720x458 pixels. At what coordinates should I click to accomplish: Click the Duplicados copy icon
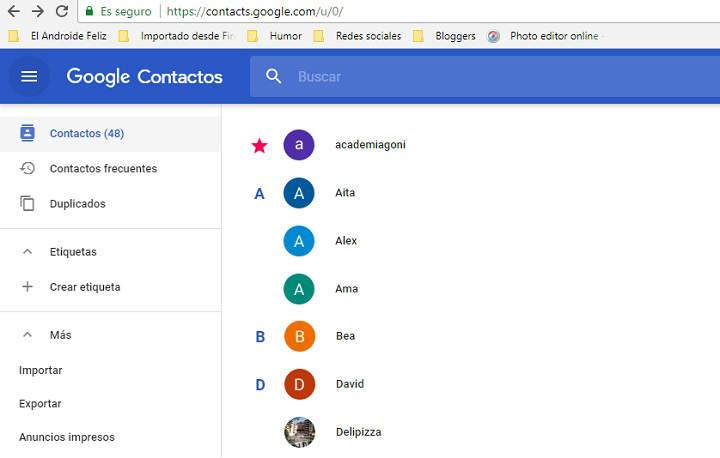28,203
